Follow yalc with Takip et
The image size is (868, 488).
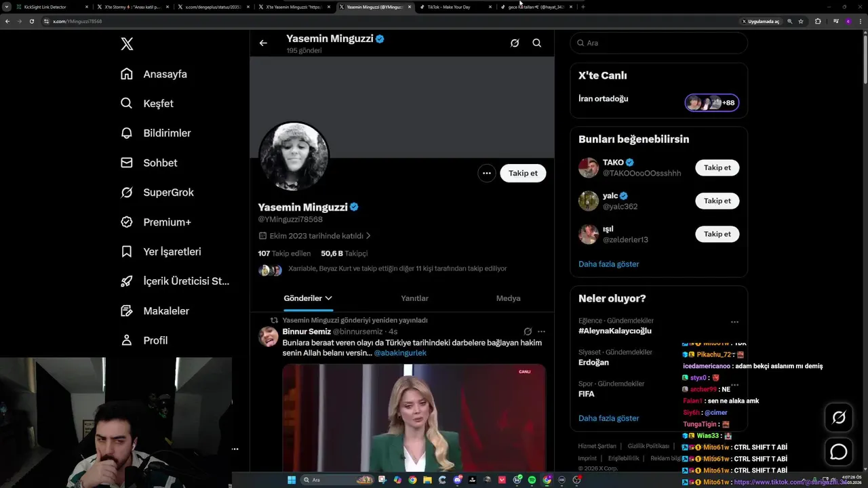(717, 201)
